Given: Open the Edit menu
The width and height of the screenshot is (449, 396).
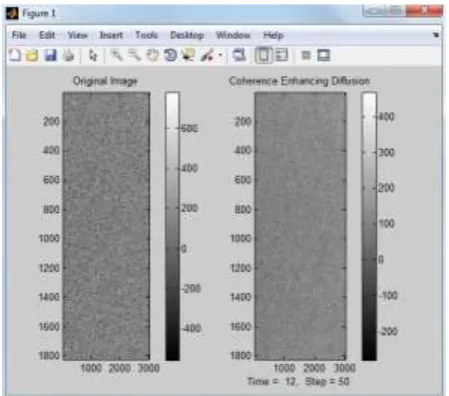Looking at the screenshot, I should [47, 35].
